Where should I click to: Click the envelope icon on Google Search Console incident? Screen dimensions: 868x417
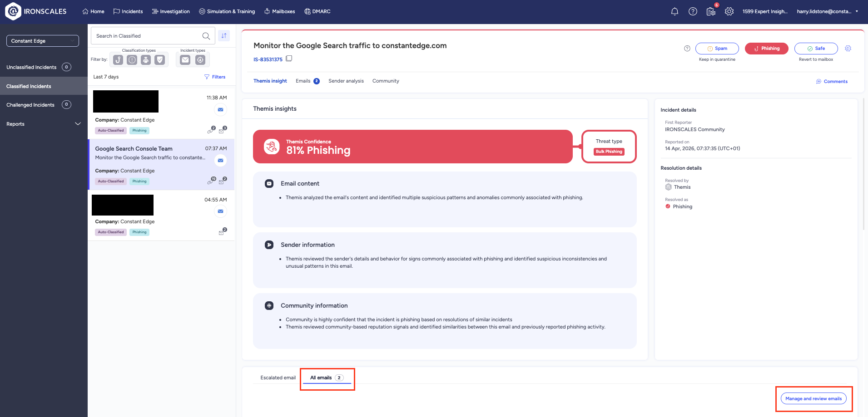click(x=220, y=161)
